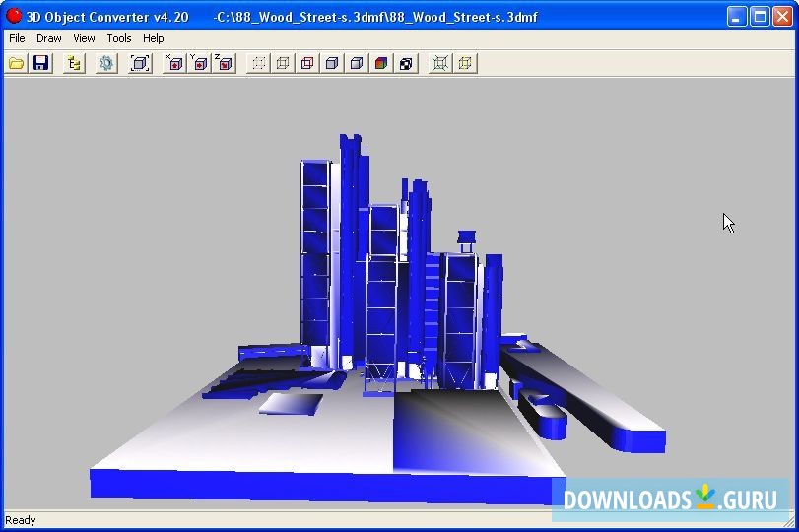Open the File menu
This screenshot has height=532, width=799.
pos(17,38)
